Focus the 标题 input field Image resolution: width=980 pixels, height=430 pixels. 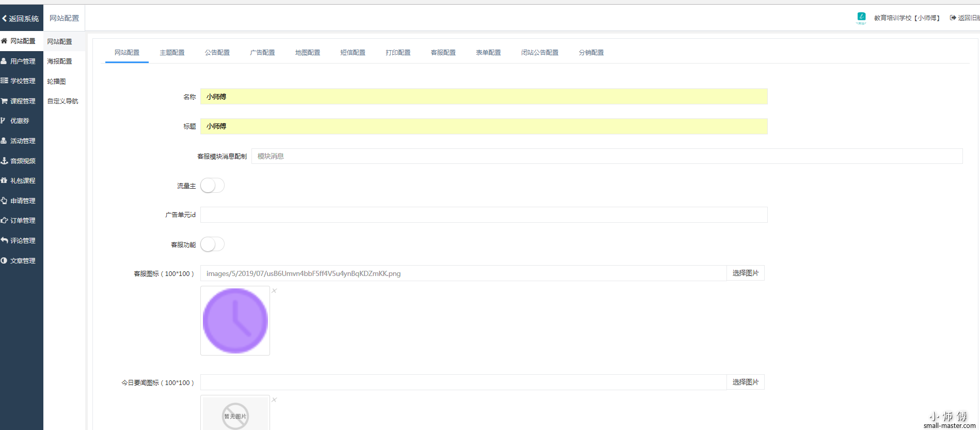(484, 126)
